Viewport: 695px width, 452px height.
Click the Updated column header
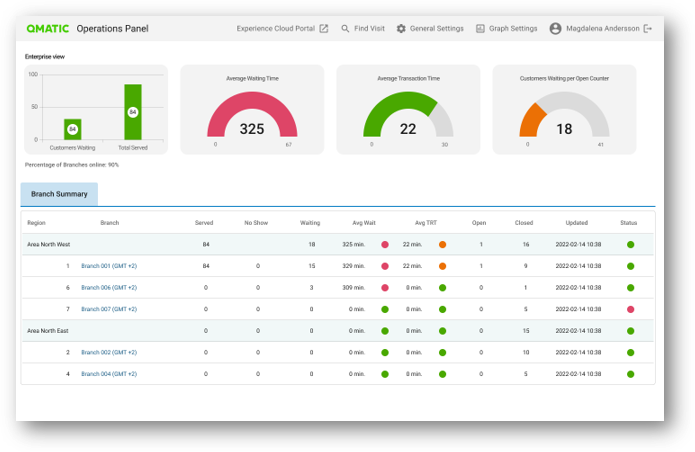[577, 223]
